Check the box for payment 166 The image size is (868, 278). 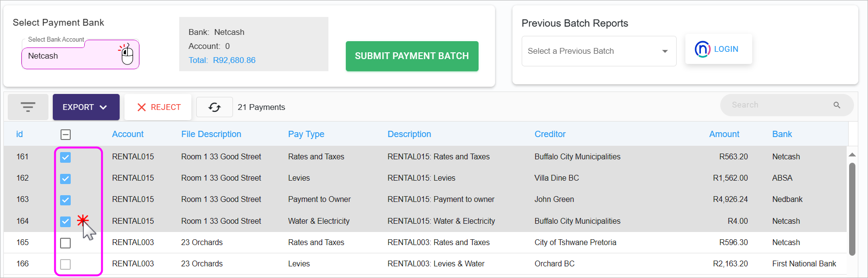point(65,264)
